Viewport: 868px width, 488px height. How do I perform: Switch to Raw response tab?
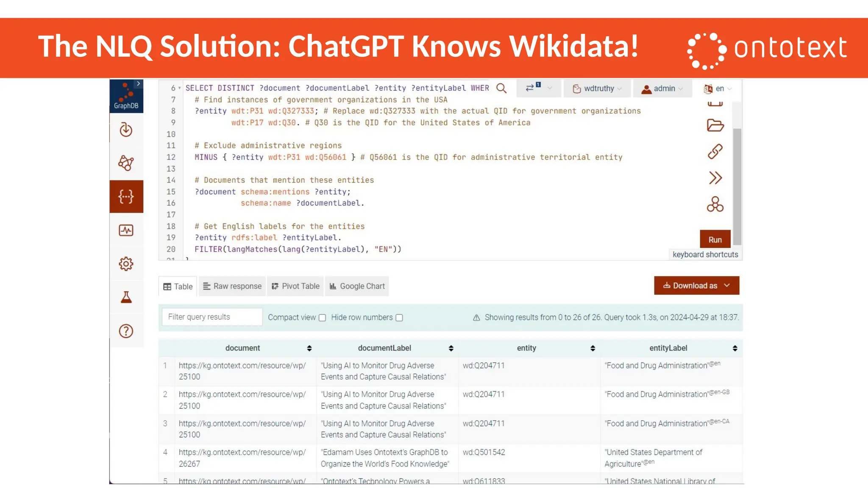pos(232,286)
